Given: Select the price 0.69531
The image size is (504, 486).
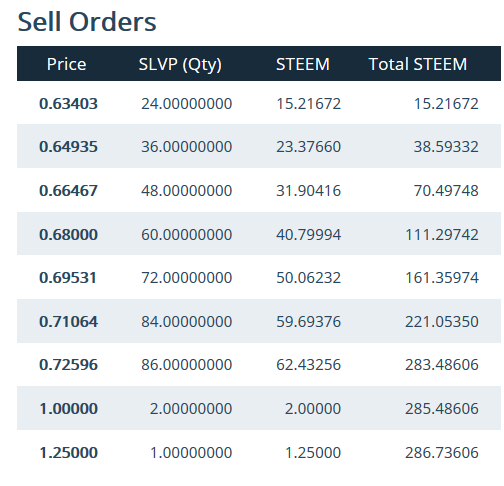Looking at the screenshot, I should pos(68,278).
